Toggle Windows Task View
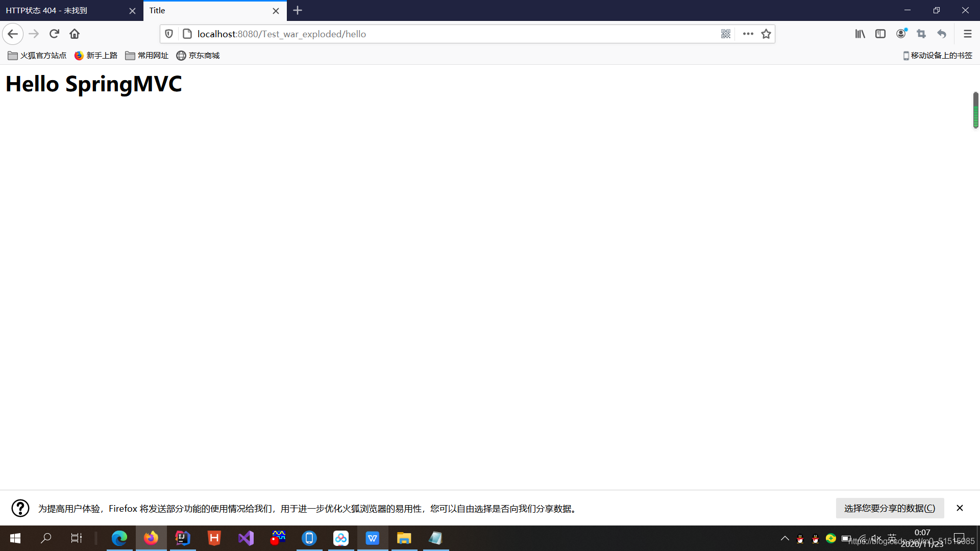 [x=76, y=538]
